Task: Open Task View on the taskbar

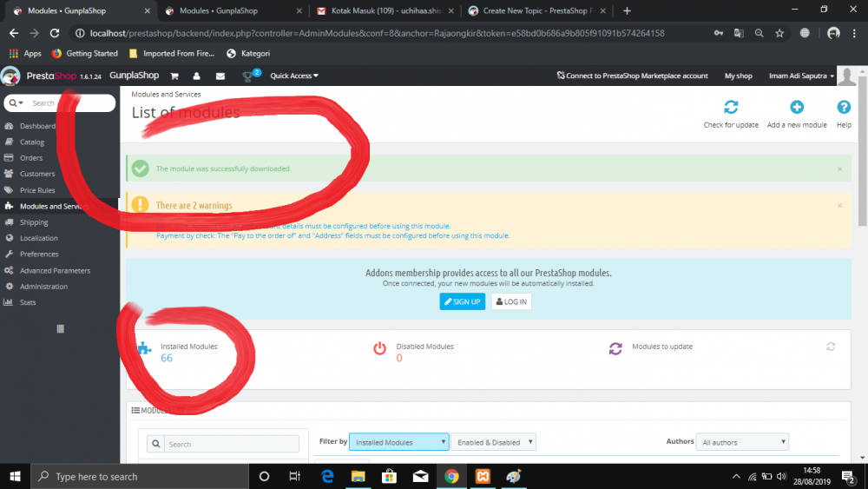Action: click(294, 476)
